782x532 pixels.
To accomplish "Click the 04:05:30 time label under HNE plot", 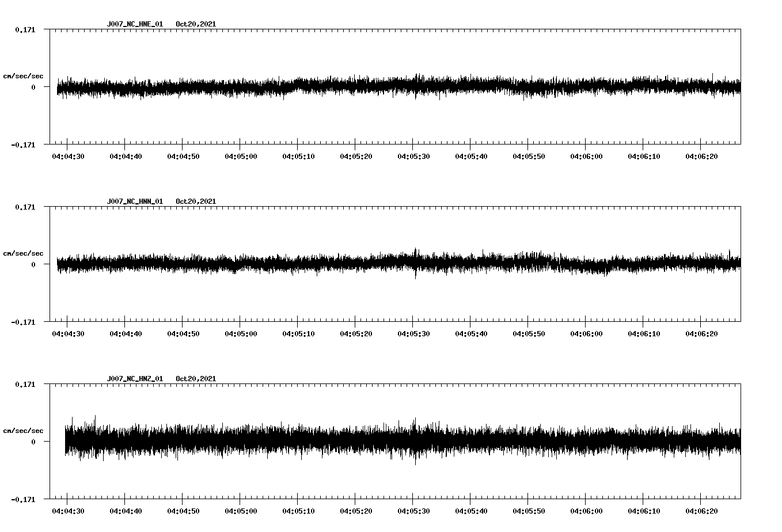I will [x=413, y=156].
